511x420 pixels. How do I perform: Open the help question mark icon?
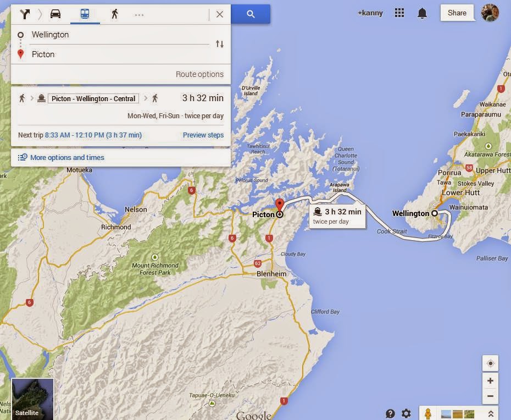(390, 414)
